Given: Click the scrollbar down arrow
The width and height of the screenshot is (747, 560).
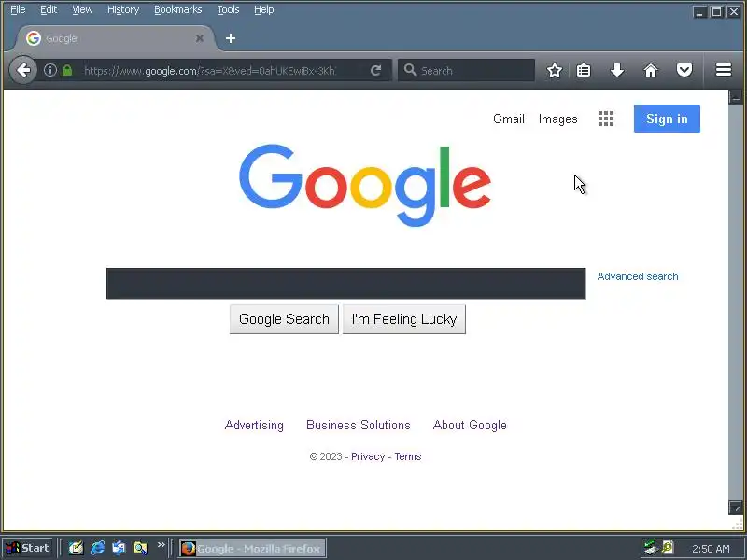Looking at the screenshot, I should pos(735,508).
